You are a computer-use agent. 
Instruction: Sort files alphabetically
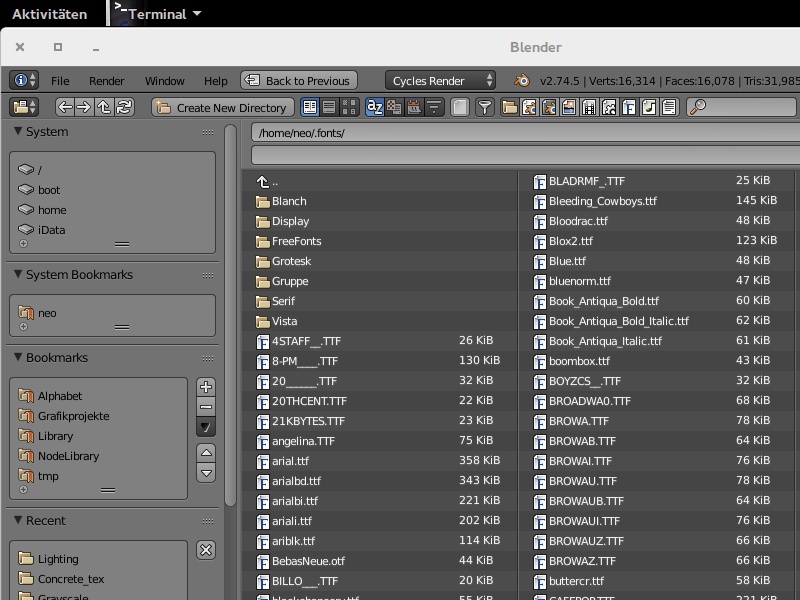(374, 107)
